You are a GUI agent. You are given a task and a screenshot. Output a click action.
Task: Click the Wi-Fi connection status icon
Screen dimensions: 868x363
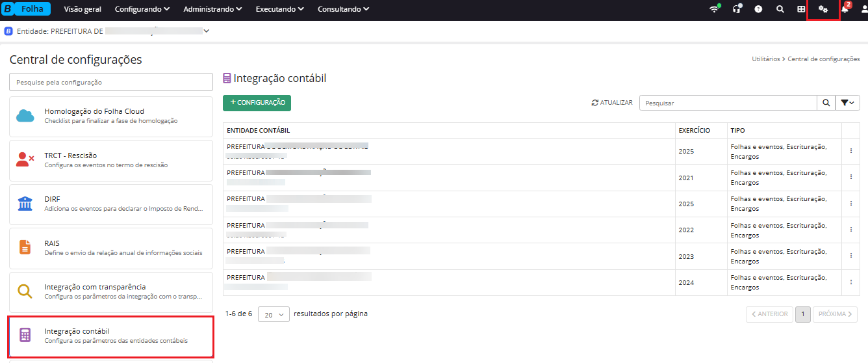715,10
